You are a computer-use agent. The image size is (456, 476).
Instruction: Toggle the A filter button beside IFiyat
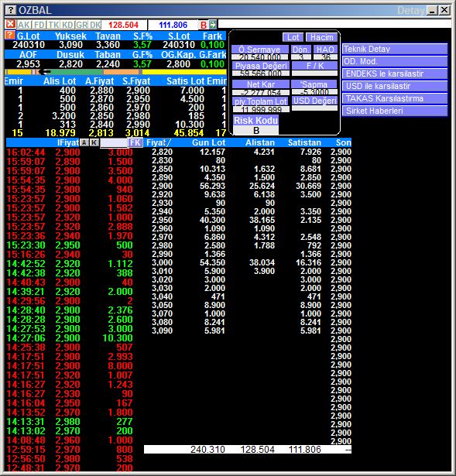(84, 142)
